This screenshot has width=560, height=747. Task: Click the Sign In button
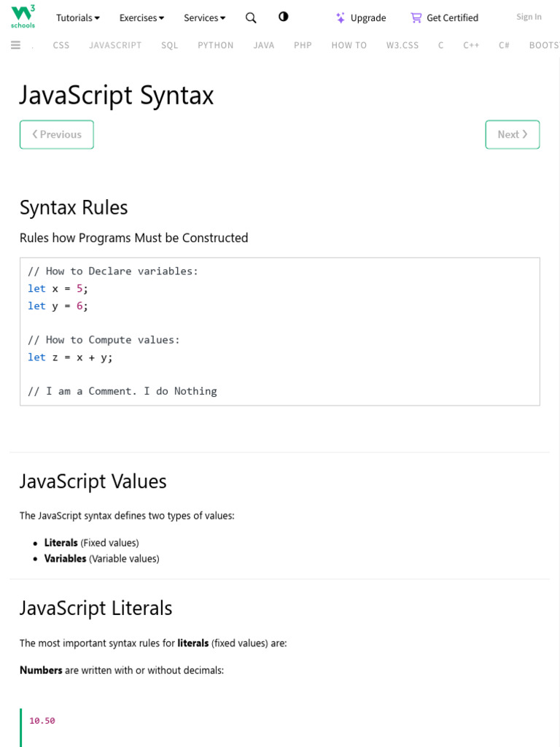click(x=529, y=17)
